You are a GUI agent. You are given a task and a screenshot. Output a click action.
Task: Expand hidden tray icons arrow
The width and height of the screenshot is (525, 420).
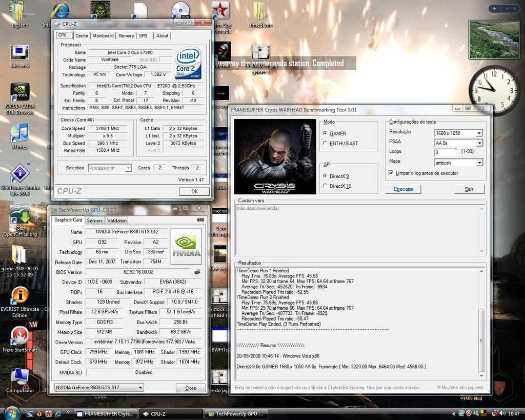click(x=454, y=414)
